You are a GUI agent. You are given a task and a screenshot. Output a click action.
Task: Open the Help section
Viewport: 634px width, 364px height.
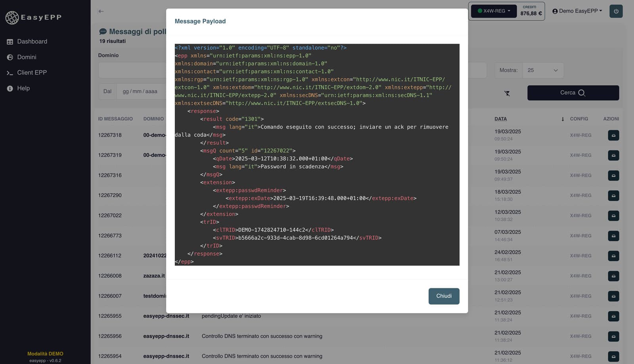coord(23,88)
